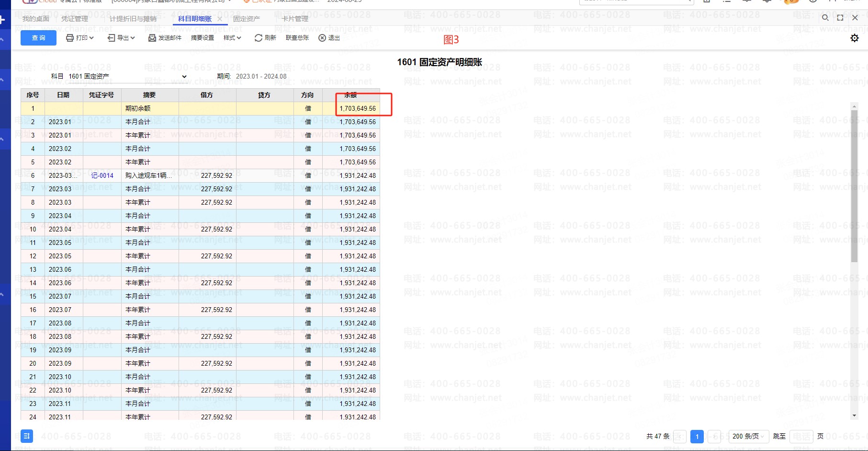Click the next page arrow
The width and height of the screenshot is (868, 451).
coord(714,436)
